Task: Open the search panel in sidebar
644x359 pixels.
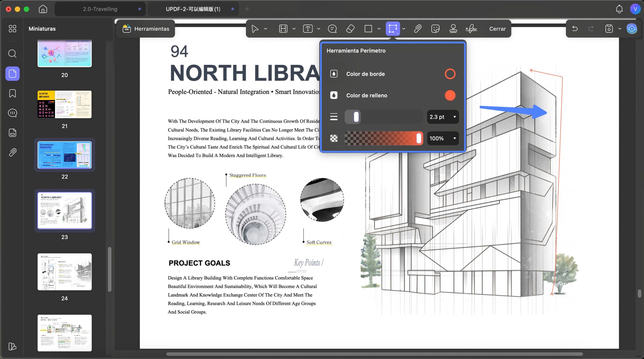Action: click(x=12, y=54)
